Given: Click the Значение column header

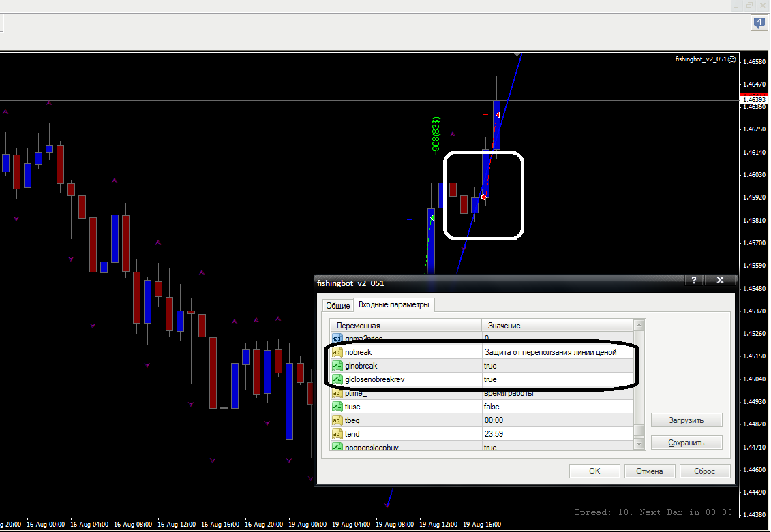Looking at the screenshot, I should click(558, 325).
